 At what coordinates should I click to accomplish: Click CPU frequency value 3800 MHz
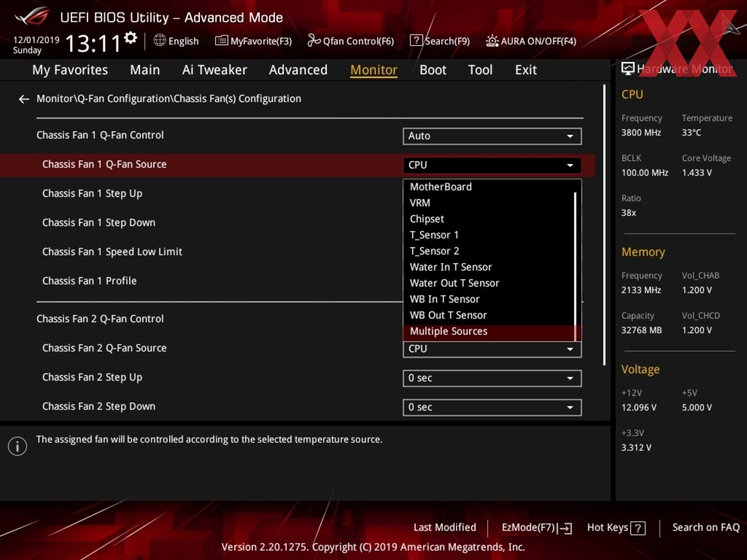pos(641,133)
